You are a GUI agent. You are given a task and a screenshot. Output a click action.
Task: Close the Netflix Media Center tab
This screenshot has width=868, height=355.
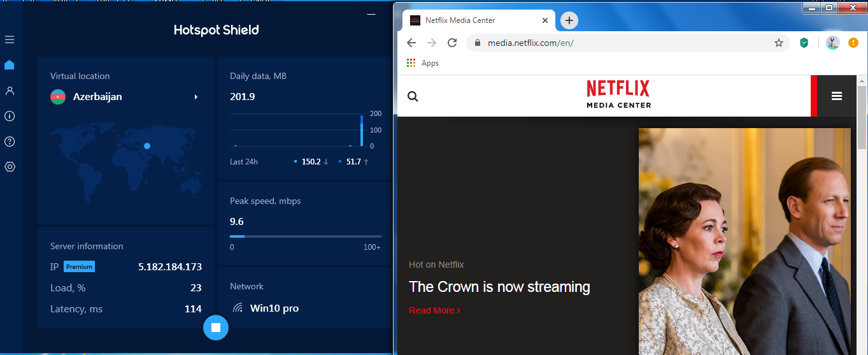544,20
